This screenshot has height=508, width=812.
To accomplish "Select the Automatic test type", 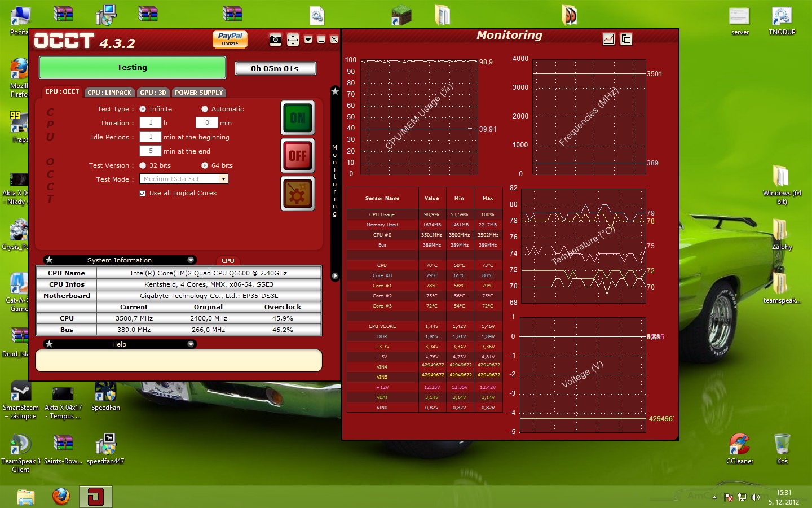I will click(x=205, y=109).
